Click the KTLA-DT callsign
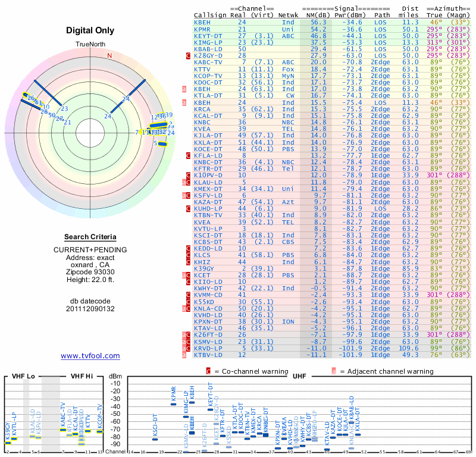The height and width of the screenshot is (457, 476). (x=208, y=95)
